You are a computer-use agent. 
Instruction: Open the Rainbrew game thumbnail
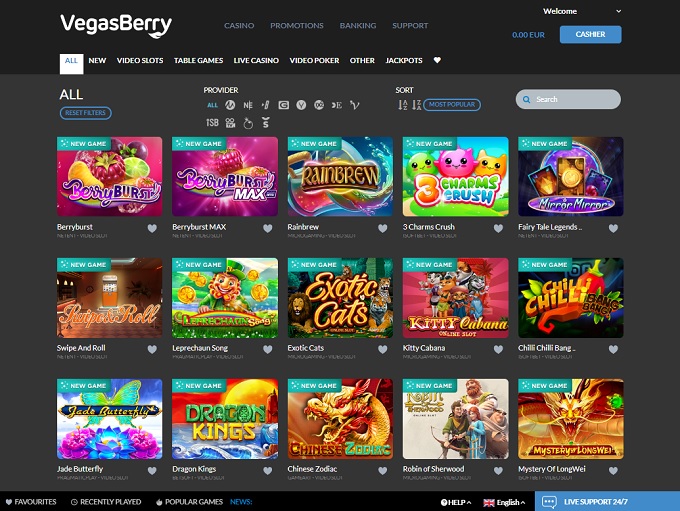click(x=340, y=177)
